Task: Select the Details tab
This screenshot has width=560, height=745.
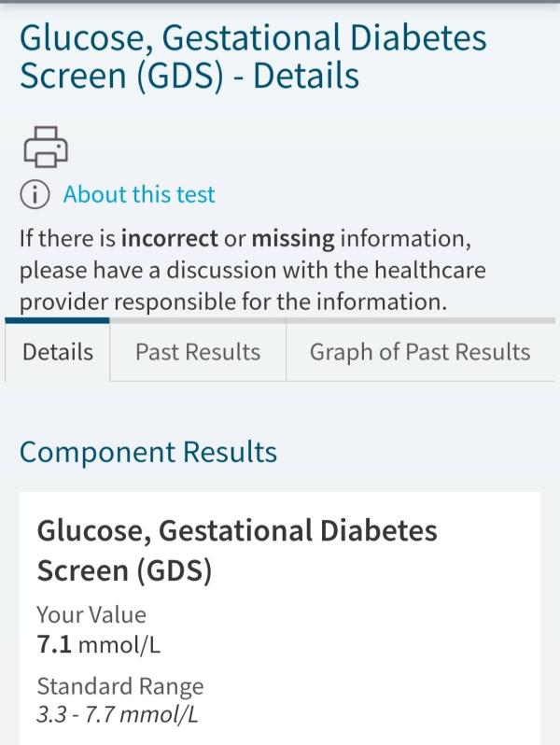Action: pos(58,352)
